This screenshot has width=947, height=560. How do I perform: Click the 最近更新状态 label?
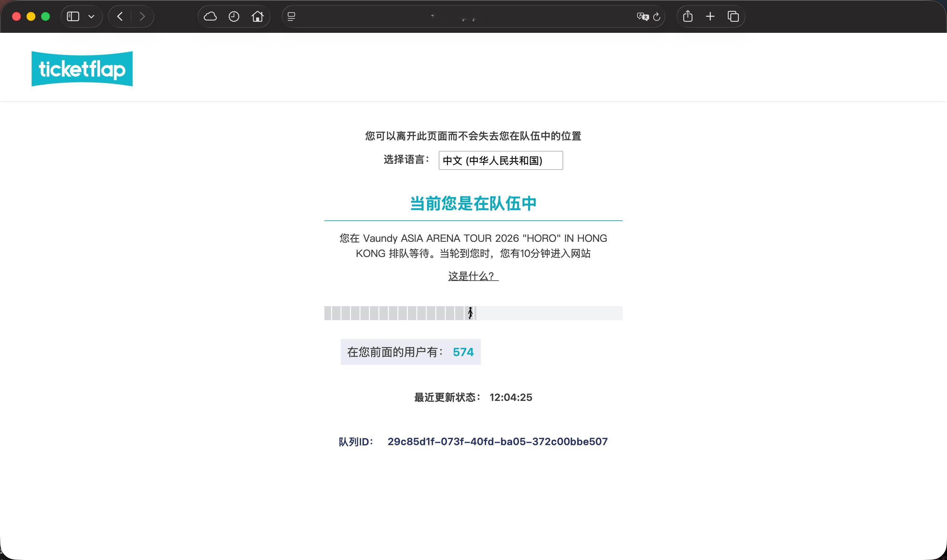[x=447, y=397]
